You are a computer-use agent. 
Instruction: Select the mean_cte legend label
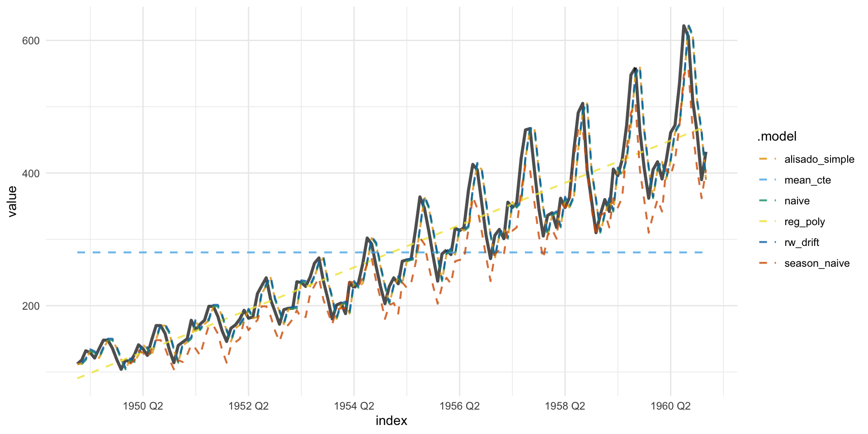coord(807,180)
